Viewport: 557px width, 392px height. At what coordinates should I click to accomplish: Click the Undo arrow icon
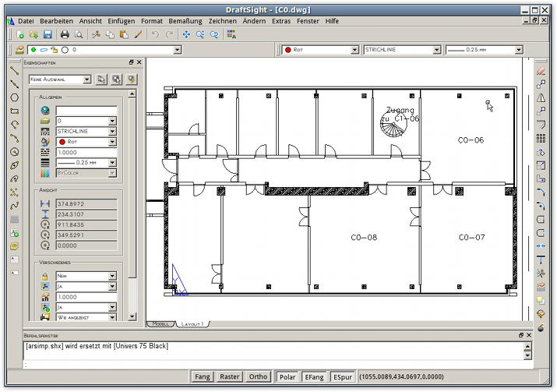click(x=154, y=34)
